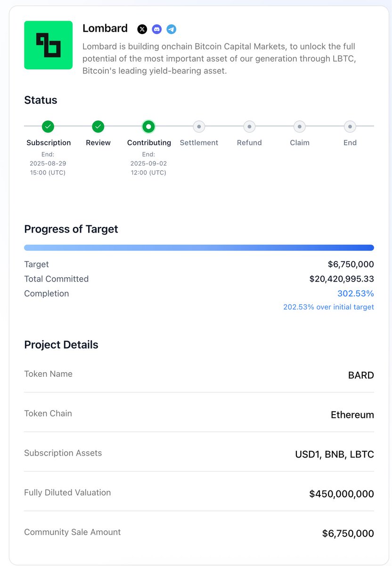Click the "Lombard" project title
This screenshot has width=392, height=566.
[x=105, y=28]
